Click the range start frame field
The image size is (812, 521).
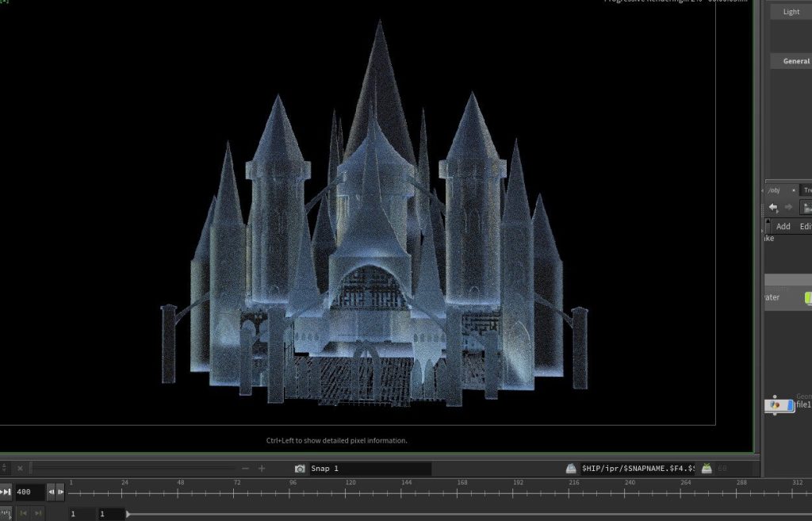click(x=82, y=515)
